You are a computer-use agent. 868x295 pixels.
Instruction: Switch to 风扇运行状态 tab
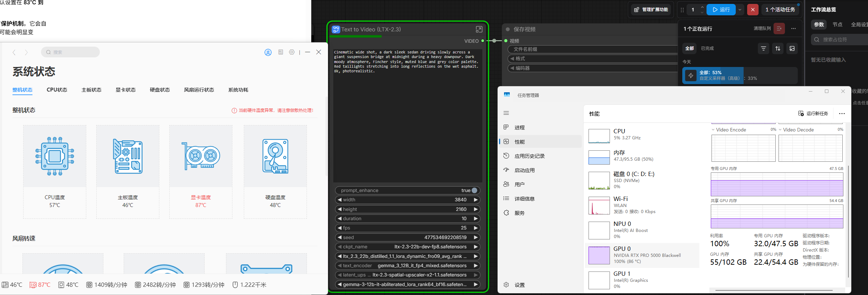tap(199, 90)
